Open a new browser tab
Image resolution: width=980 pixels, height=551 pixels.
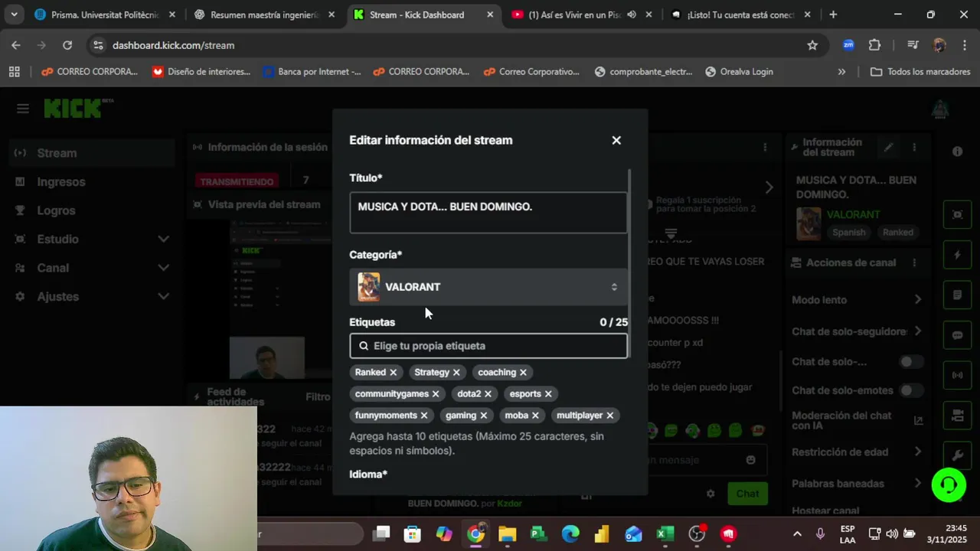point(833,15)
